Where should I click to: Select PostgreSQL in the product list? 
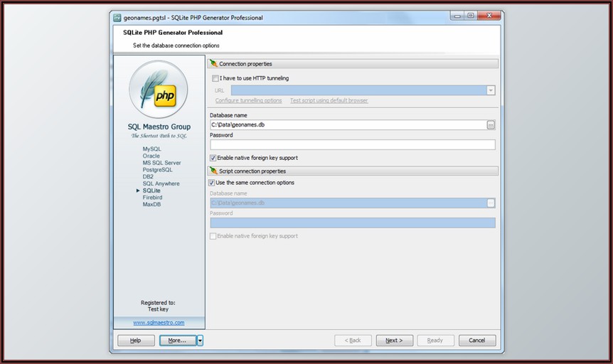[157, 170]
